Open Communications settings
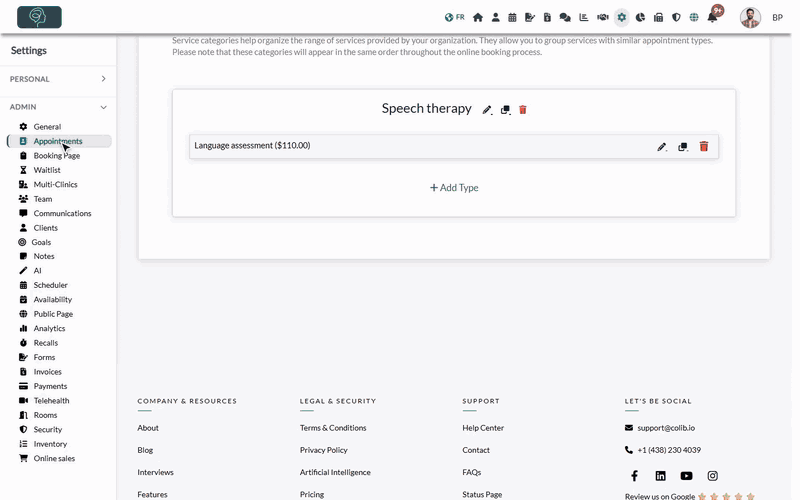 coord(62,213)
